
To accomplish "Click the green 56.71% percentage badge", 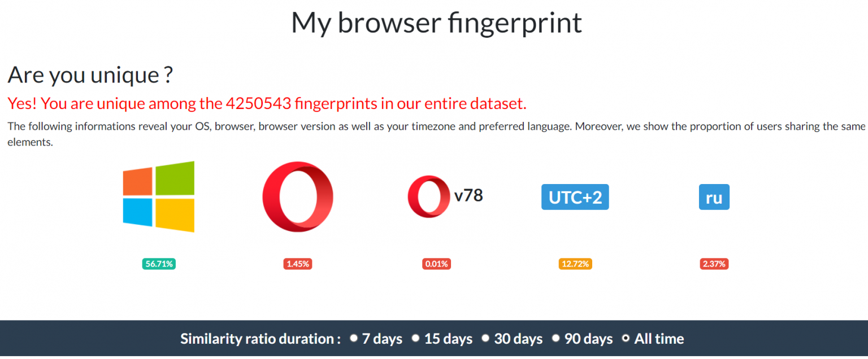I will point(159,264).
